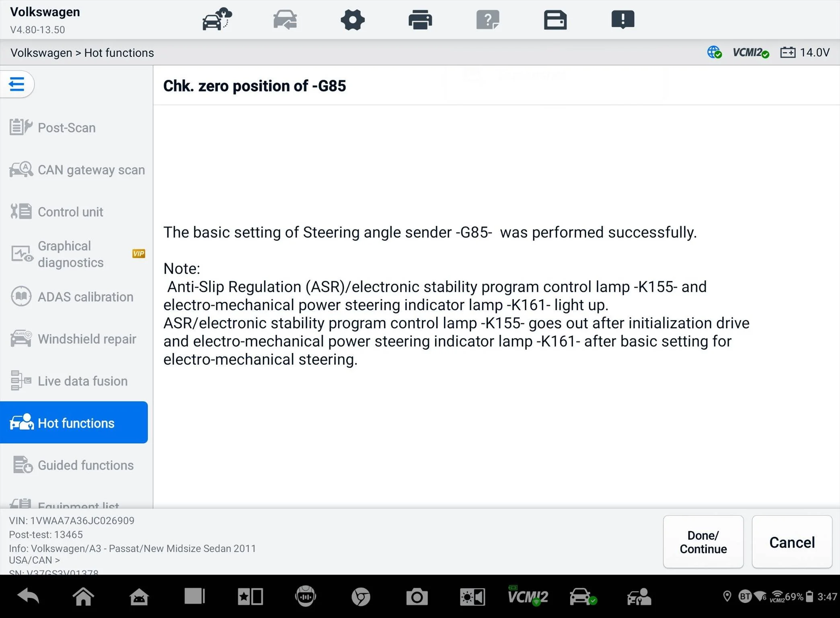Click Post-test: 13465 text
The height and width of the screenshot is (618, 840).
(x=46, y=535)
